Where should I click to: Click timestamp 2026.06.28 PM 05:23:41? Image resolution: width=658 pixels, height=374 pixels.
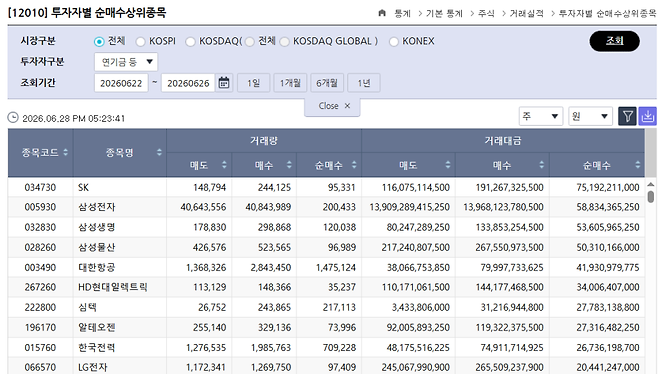73,118
